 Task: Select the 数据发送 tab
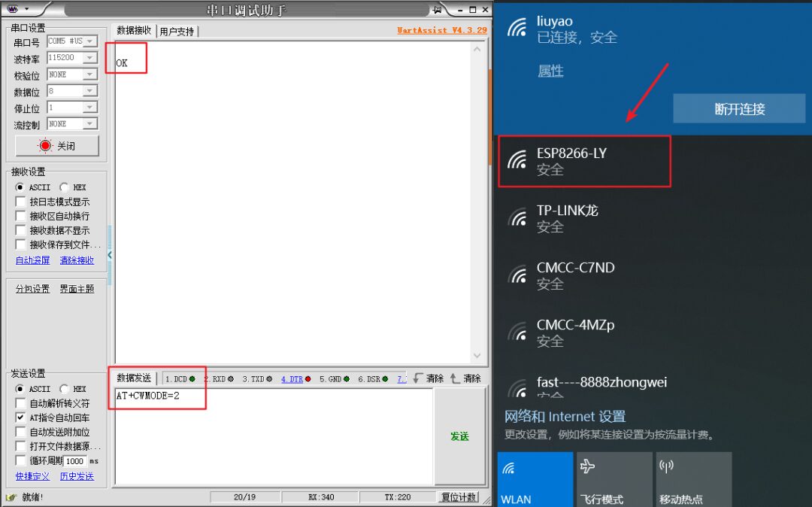click(134, 378)
